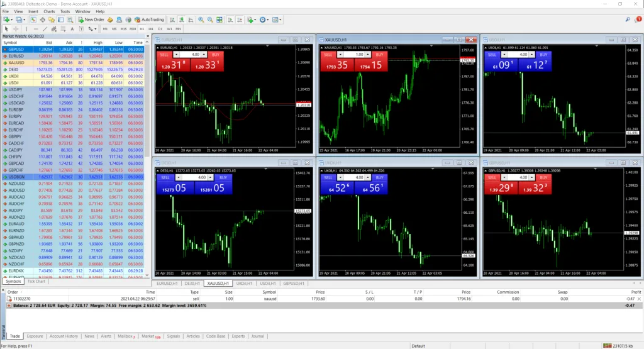Open the Charts menu

[x=49, y=11]
